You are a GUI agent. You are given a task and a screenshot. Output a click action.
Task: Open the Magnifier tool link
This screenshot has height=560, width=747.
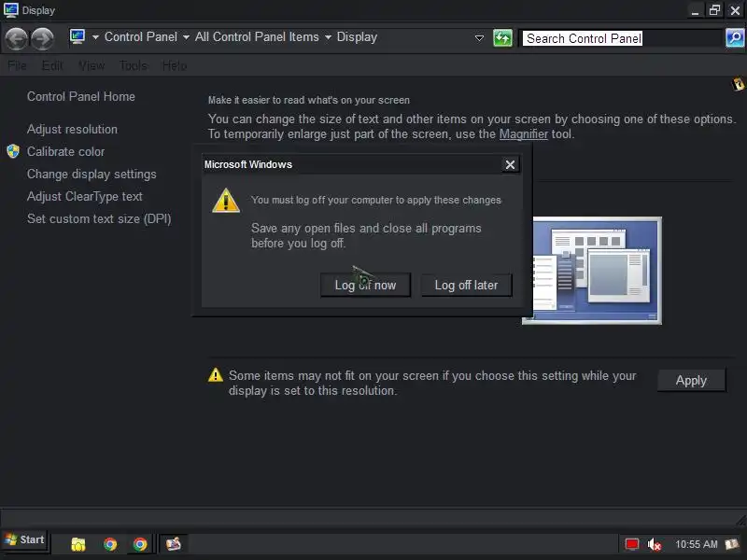click(x=524, y=134)
